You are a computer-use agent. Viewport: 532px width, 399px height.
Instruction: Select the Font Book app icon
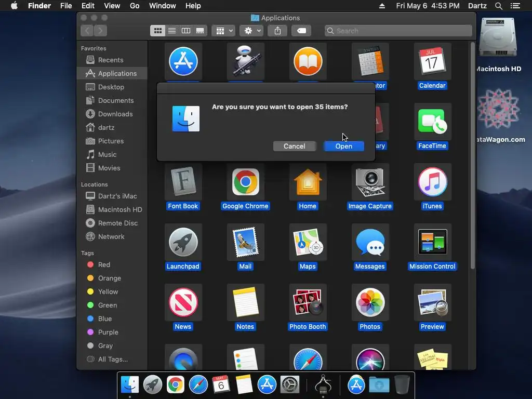[183, 182]
